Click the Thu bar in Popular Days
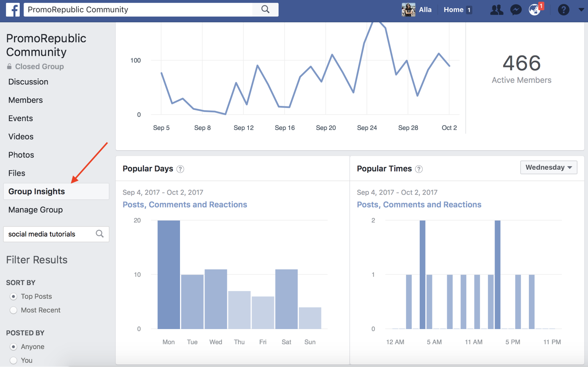 click(239, 310)
